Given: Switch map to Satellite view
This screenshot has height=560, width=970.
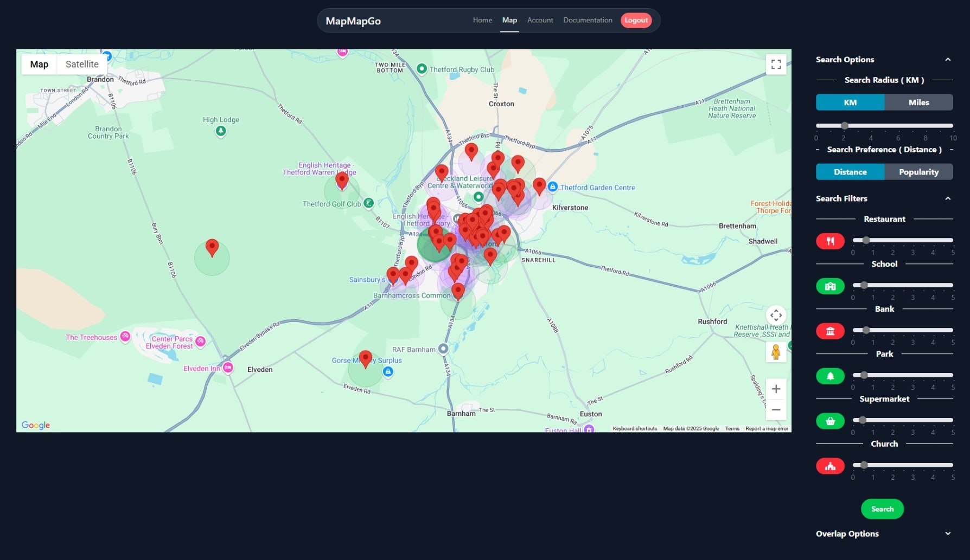Looking at the screenshot, I should coord(82,64).
